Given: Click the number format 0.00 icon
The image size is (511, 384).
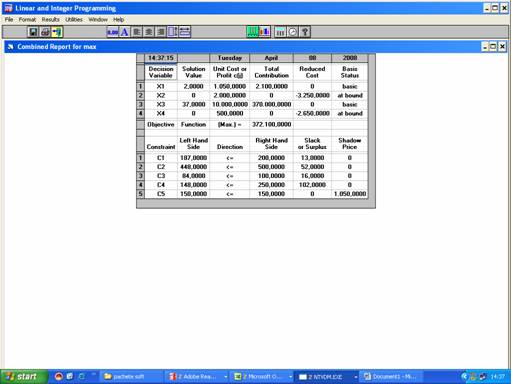Looking at the screenshot, I should (113, 32).
